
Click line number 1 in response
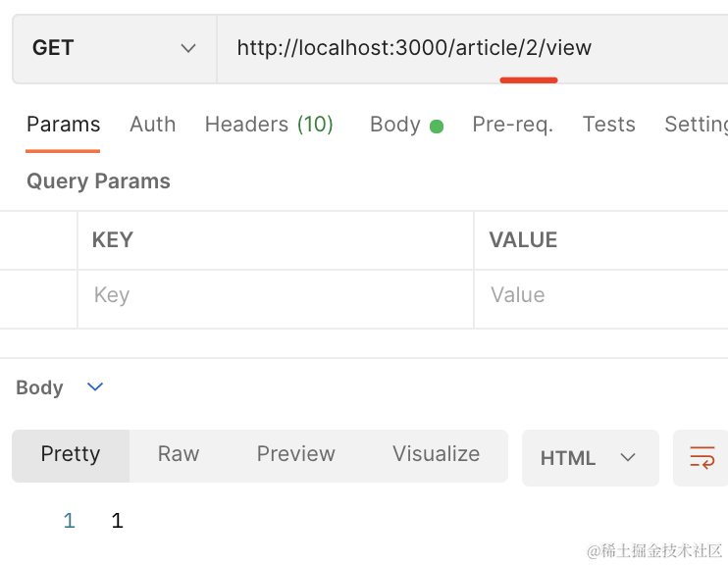pos(69,521)
